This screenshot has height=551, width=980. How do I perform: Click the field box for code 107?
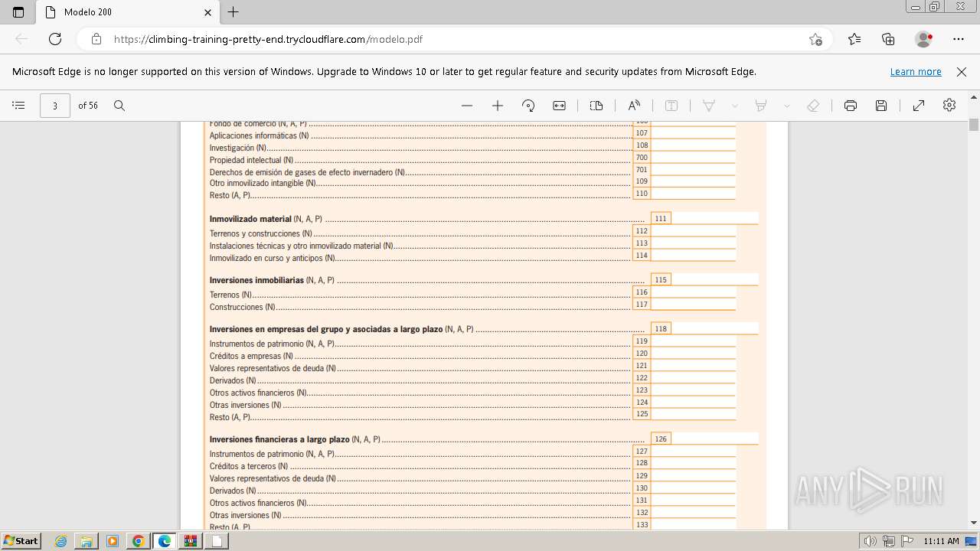(693, 133)
